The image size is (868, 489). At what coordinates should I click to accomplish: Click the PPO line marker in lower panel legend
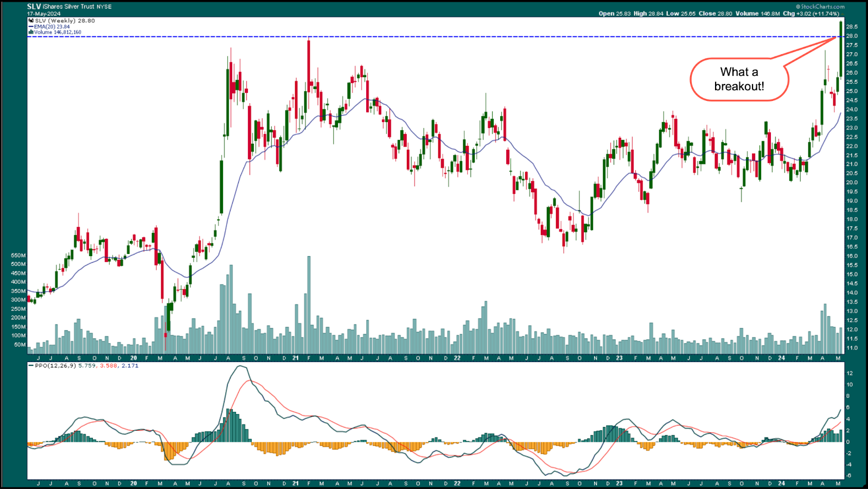(31, 366)
